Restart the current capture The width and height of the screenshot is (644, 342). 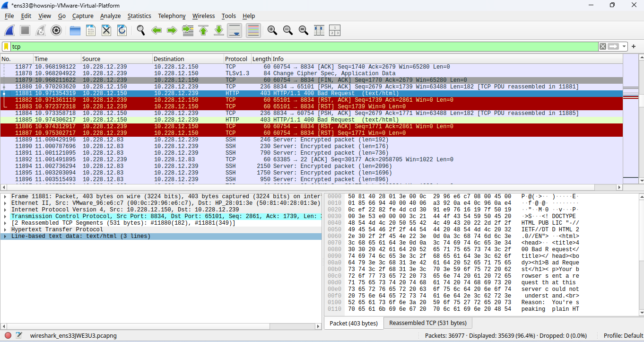[x=41, y=31]
